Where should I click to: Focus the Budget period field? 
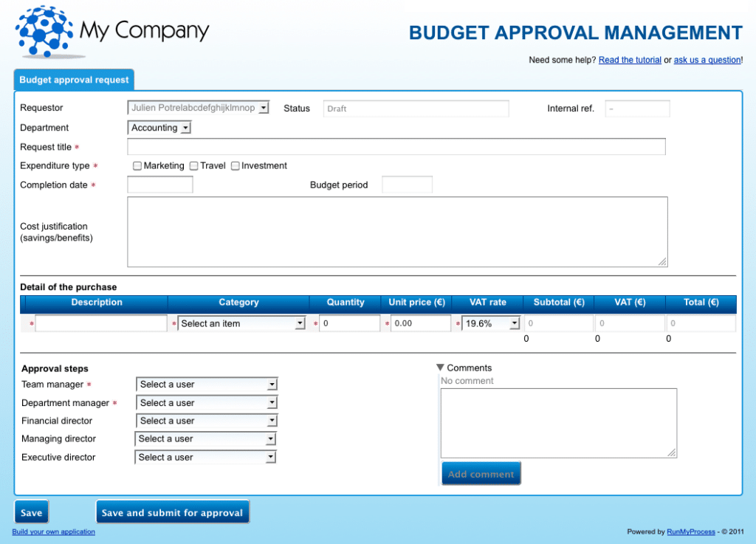click(x=407, y=185)
